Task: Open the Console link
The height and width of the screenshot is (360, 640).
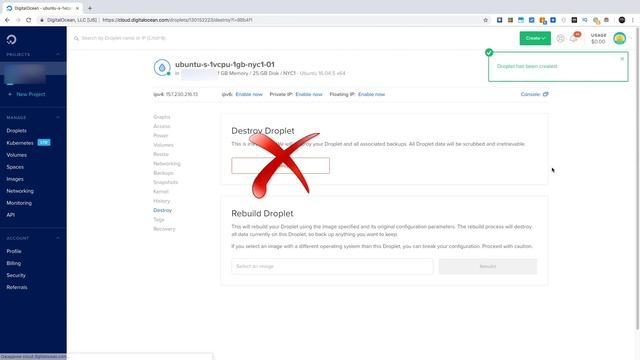Action: [534, 94]
